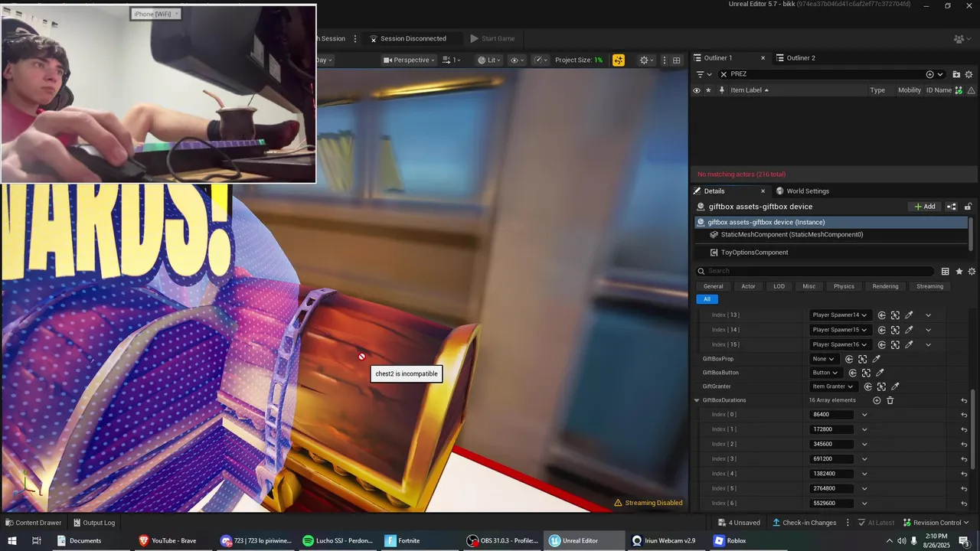The image size is (980, 551).
Task: Open the property matrix table icon
Action: tap(946, 272)
